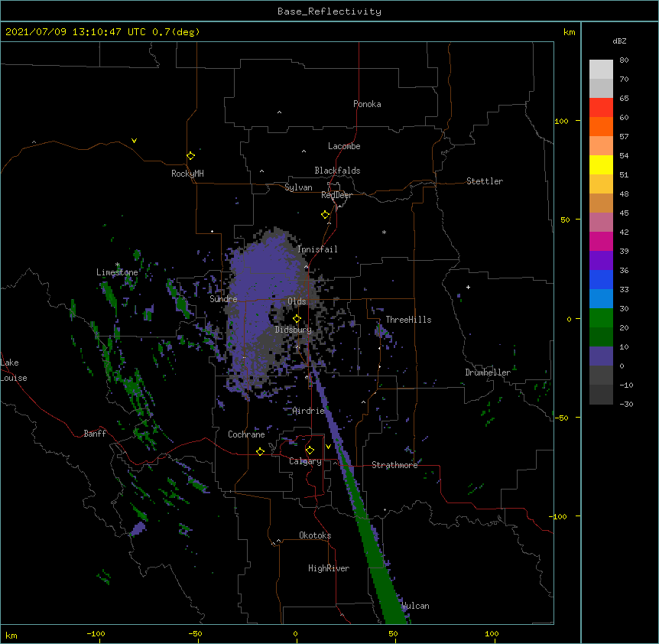Click the RockyMH text label

click(x=187, y=174)
